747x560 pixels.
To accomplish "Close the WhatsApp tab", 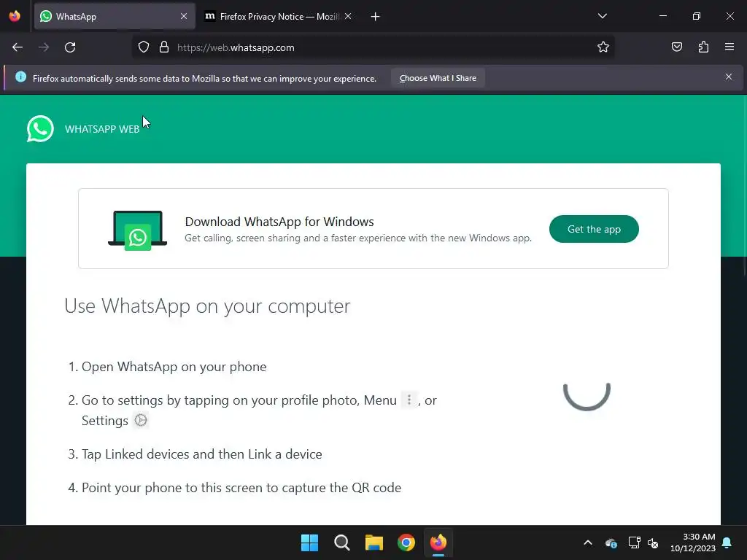I will (x=184, y=16).
